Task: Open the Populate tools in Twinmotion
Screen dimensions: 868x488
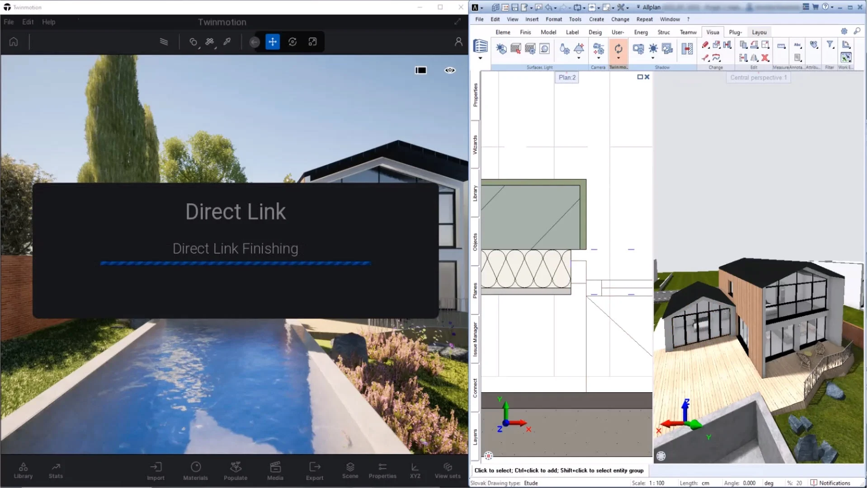Action: click(236, 471)
